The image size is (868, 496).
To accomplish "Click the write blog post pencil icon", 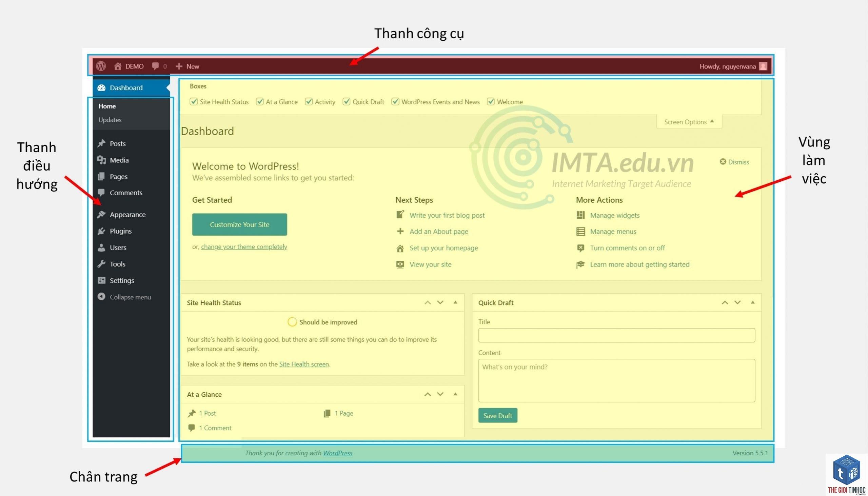I will click(x=400, y=215).
